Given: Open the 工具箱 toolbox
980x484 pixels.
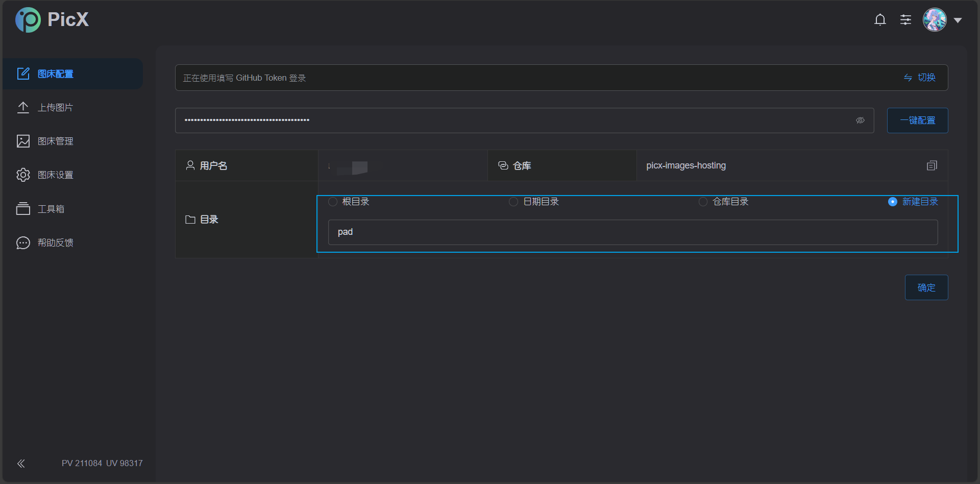Looking at the screenshot, I should pyautogui.click(x=72, y=209).
